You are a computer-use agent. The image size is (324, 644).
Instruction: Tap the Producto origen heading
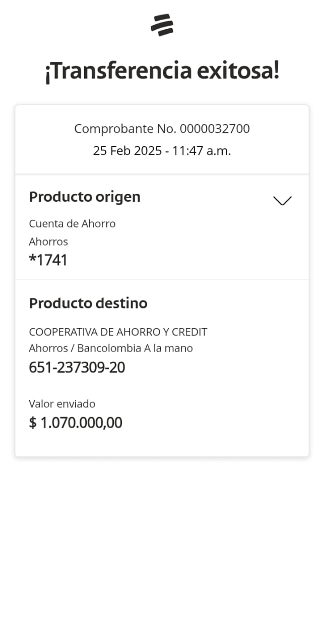click(85, 197)
